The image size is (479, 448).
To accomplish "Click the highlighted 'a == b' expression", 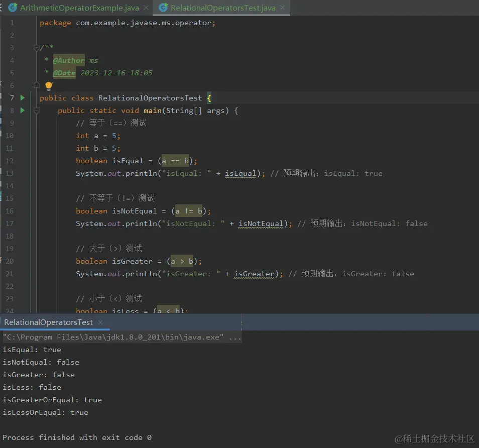I will point(175,161).
